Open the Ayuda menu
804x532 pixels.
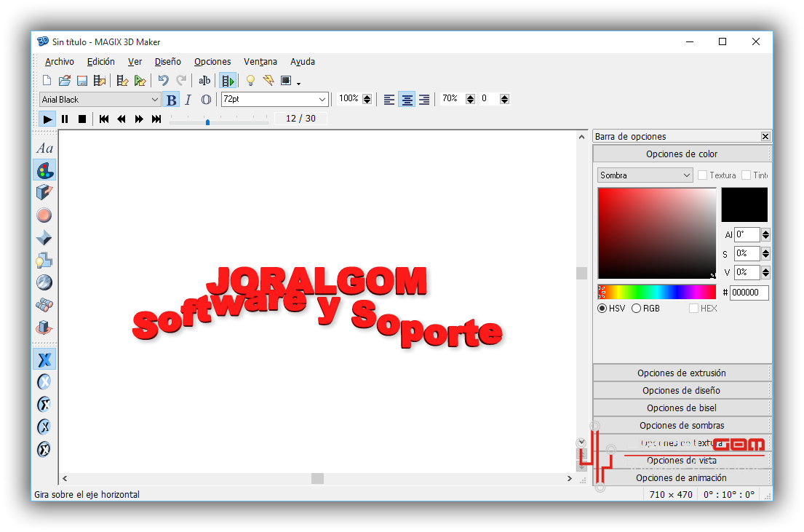303,62
